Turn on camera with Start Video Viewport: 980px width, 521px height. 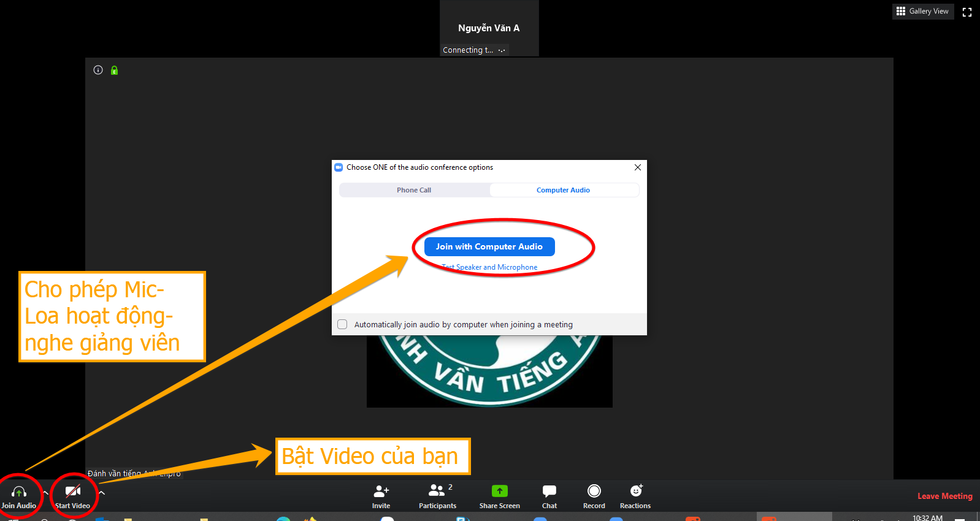[73, 492]
